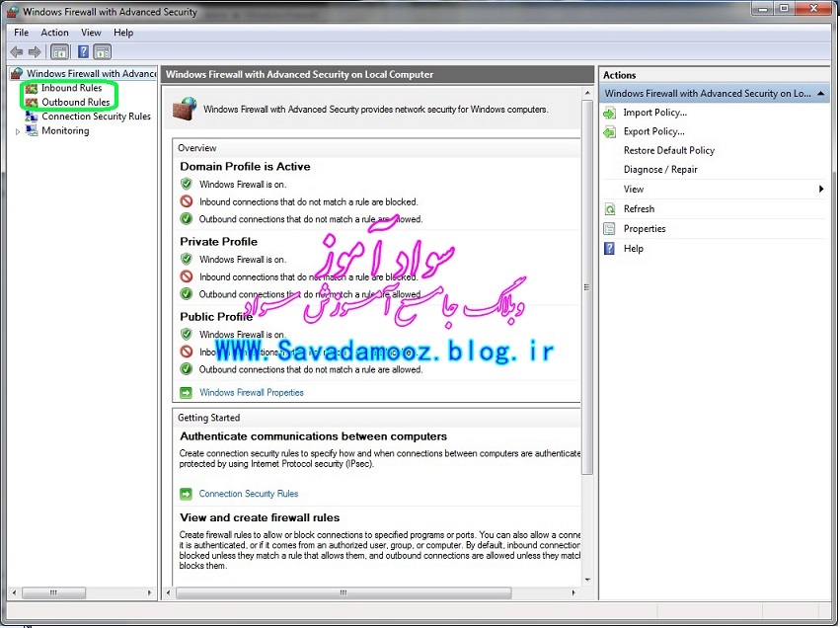Image resolution: width=840 pixels, height=628 pixels.
Task: Open the Help menu
Action: [x=123, y=33]
